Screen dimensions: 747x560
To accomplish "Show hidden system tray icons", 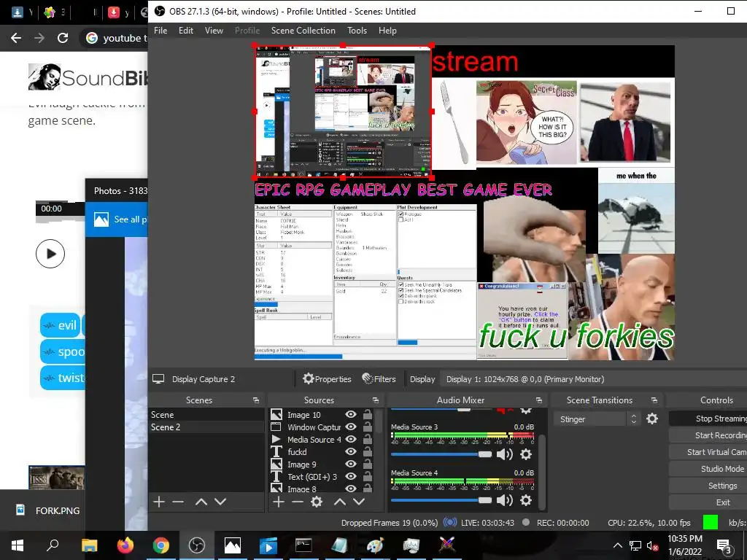I will click(x=617, y=545).
